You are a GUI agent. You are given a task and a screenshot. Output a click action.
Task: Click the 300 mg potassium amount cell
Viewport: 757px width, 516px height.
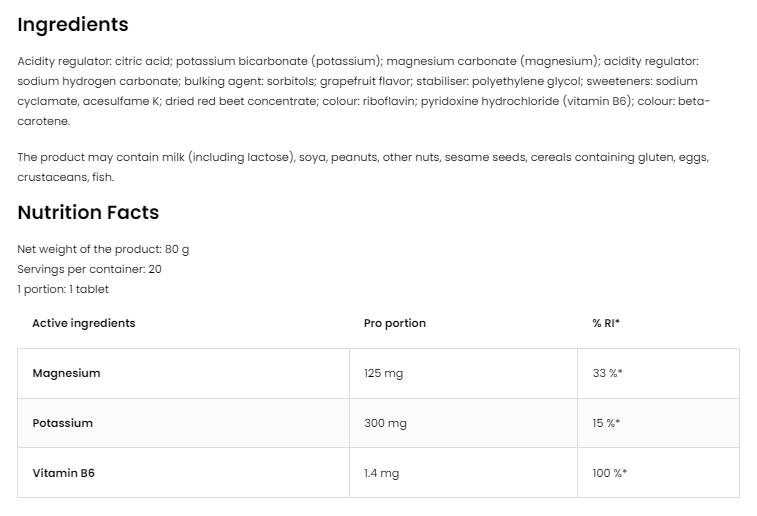click(x=385, y=423)
